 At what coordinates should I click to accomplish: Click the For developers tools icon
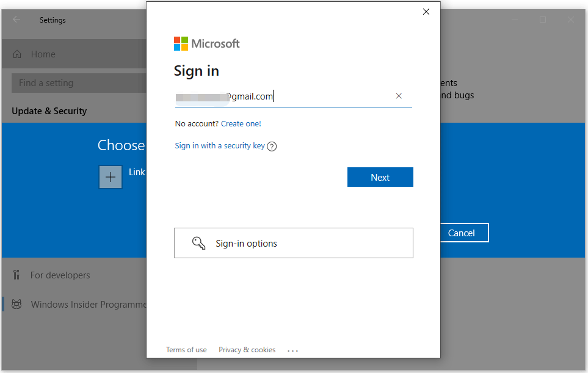[16, 275]
